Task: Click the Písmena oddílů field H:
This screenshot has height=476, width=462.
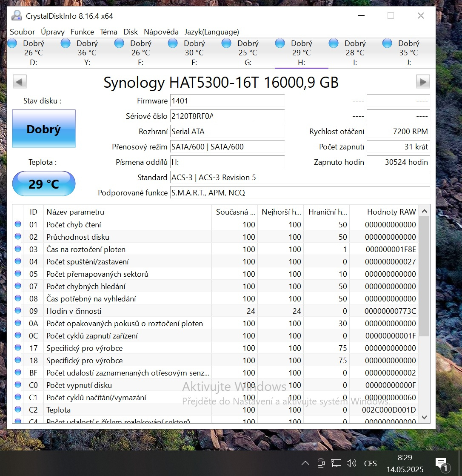Action: coord(227,162)
